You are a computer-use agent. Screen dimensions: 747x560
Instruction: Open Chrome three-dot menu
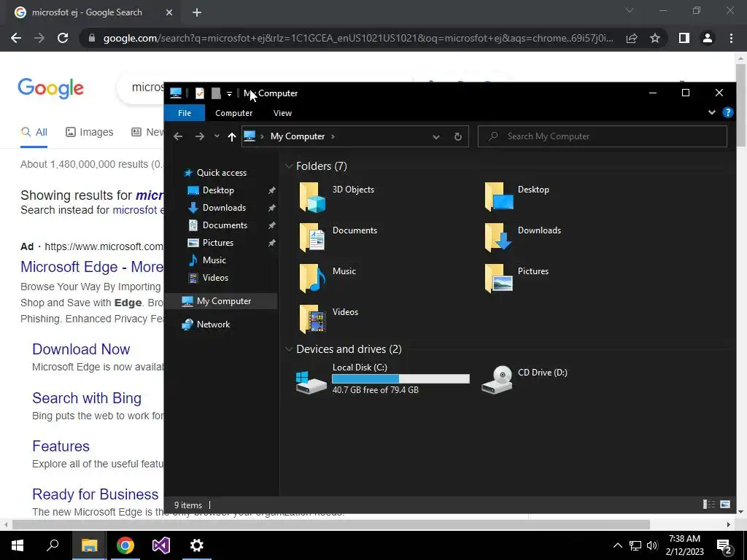(x=731, y=38)
